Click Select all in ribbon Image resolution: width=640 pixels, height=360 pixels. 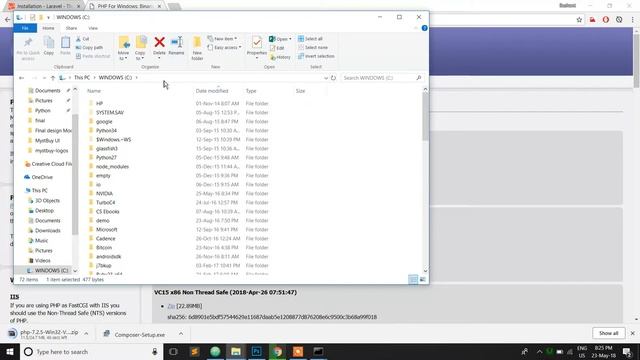[x=310, y=38]
